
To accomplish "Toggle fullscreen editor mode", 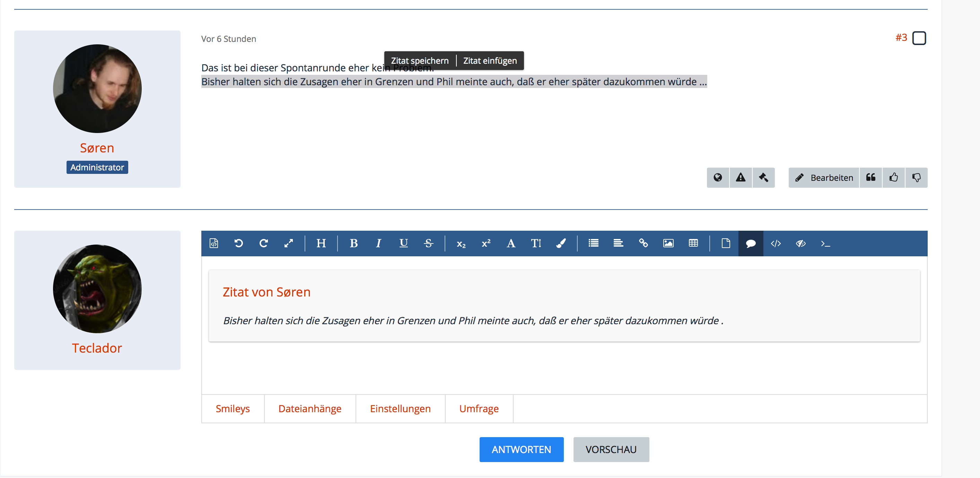I will tap(288, 244).
